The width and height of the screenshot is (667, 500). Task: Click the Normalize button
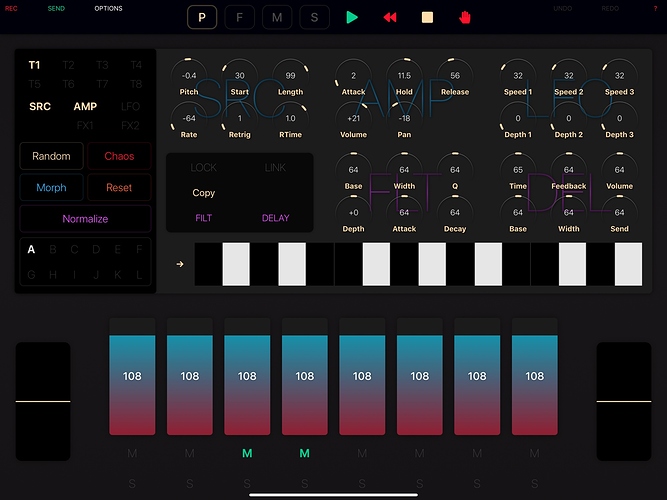[85, 219]
